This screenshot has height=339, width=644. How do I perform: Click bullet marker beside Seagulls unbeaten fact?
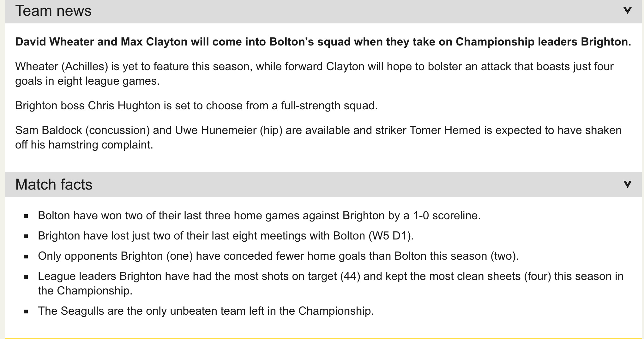click(x=26, y=312)
